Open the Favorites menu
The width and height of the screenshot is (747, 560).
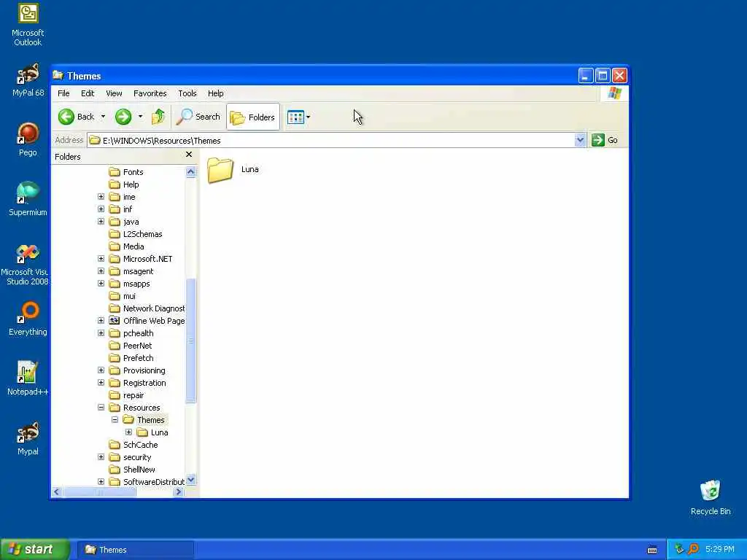(150, 93)
